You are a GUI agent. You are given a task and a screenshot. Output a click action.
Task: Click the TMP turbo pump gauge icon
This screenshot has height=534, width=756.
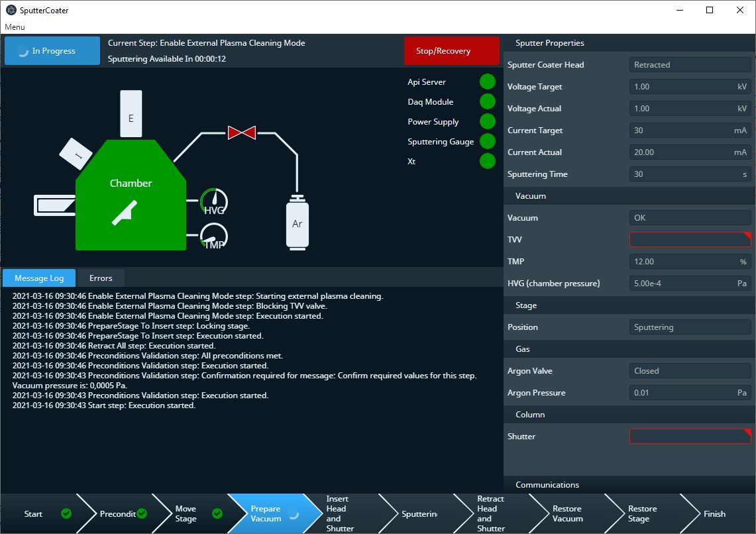pos(214,236)
